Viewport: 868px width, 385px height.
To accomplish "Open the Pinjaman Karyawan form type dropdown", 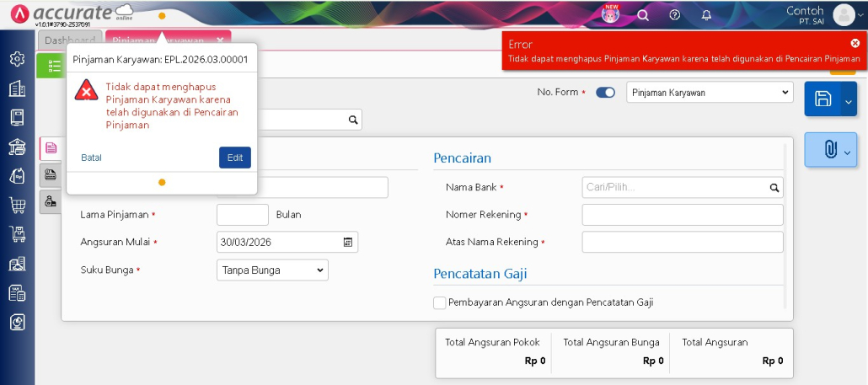I will [710, 93].
